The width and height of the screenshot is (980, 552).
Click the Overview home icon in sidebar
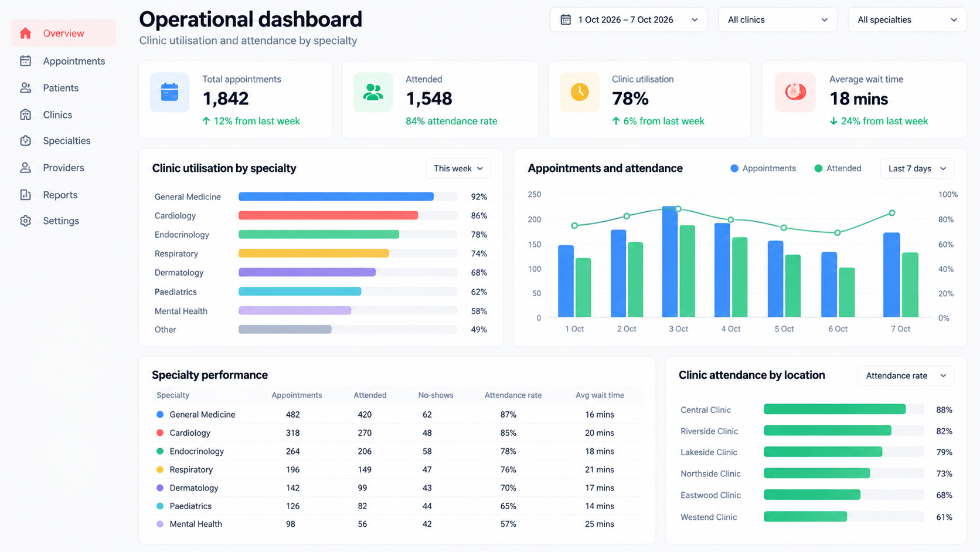(25, 33)
